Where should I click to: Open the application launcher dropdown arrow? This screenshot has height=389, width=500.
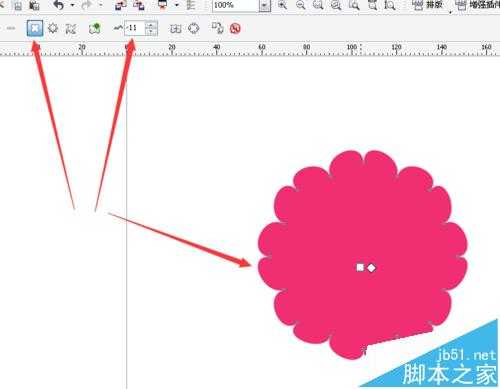click(177, 5)
